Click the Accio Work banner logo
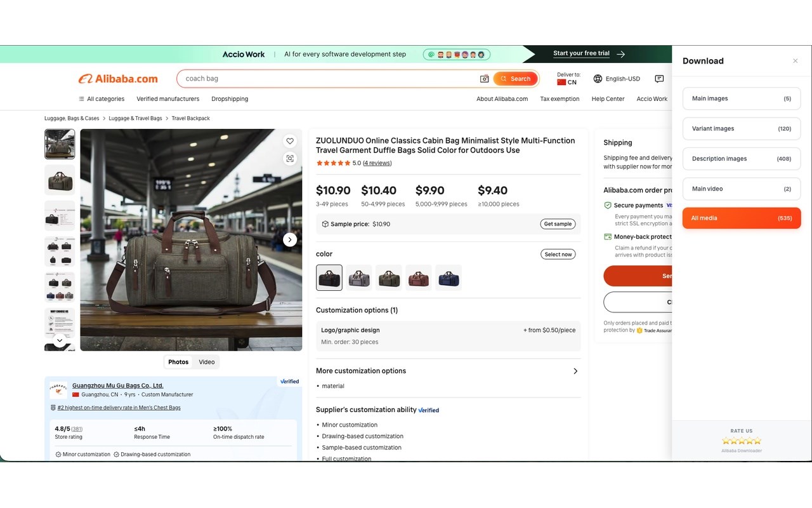The image size is (812, 508). coord(244,55)
